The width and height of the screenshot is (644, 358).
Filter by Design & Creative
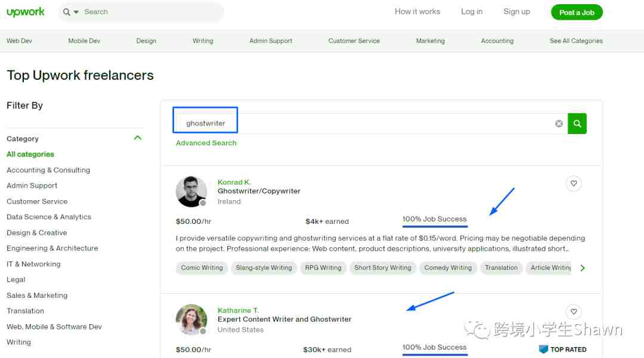click(36, 232)
